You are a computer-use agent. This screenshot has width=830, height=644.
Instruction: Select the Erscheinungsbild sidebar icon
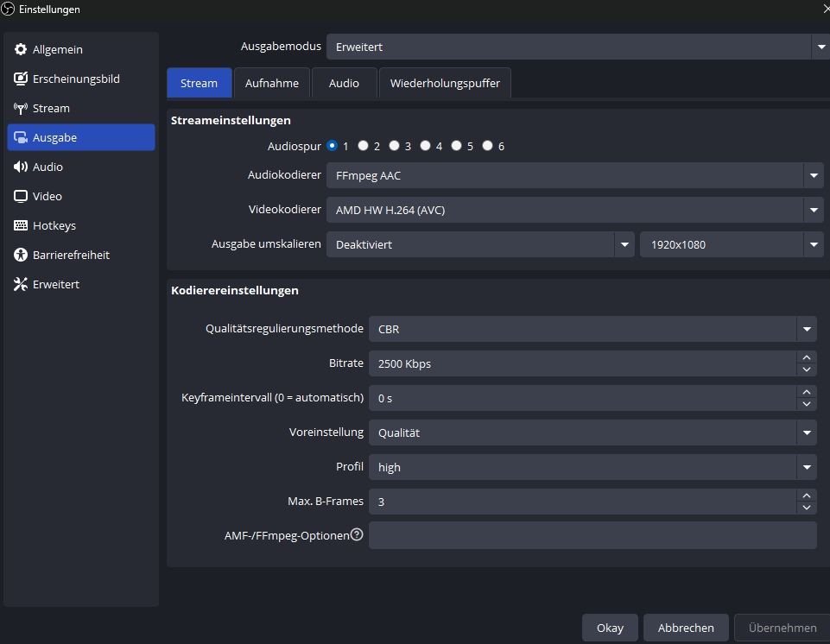(x=21, y=79)
